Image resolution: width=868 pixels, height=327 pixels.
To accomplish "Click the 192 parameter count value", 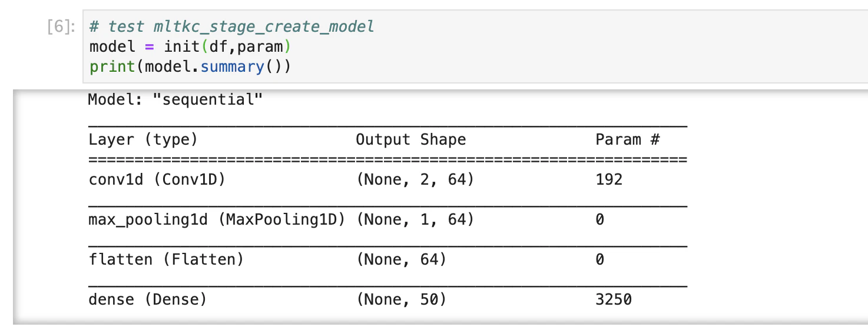I will (609, 179).
